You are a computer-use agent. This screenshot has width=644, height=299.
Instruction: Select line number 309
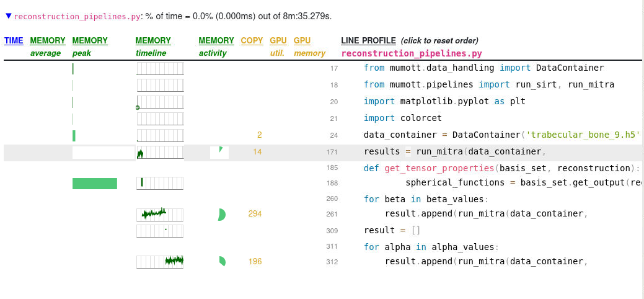click(x=332, y=231)
